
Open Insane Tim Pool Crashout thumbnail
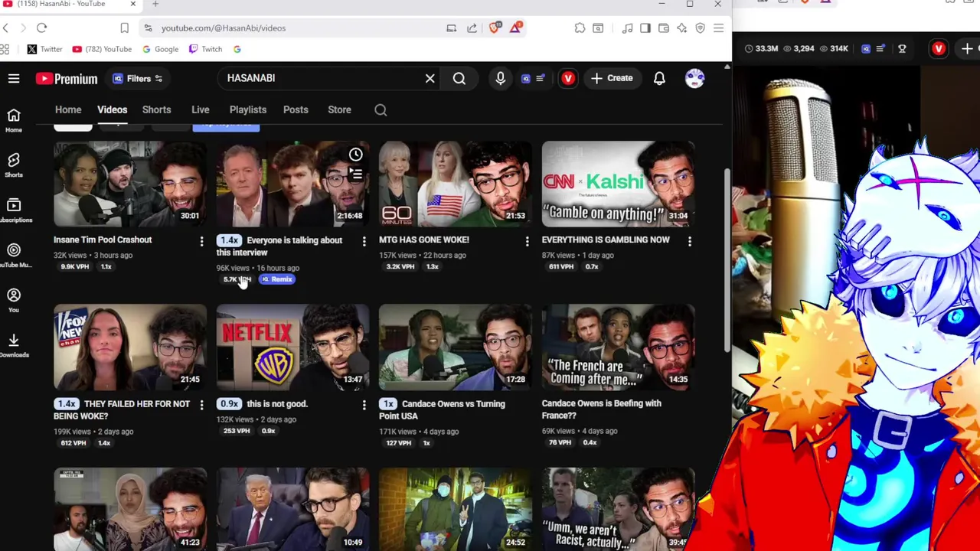point(130,184)
